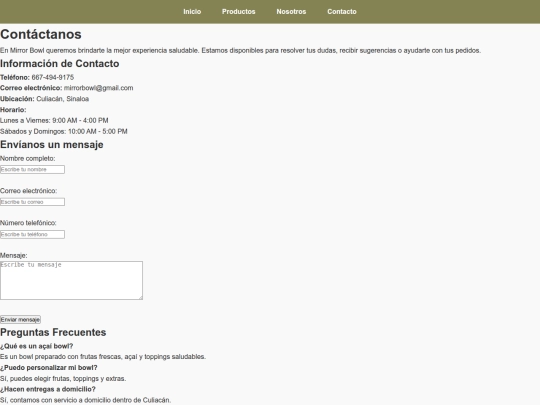Click the answer Sí, puedes elegir frutas
The width and height of the screenshot is (540, 405).
point(63,379)
